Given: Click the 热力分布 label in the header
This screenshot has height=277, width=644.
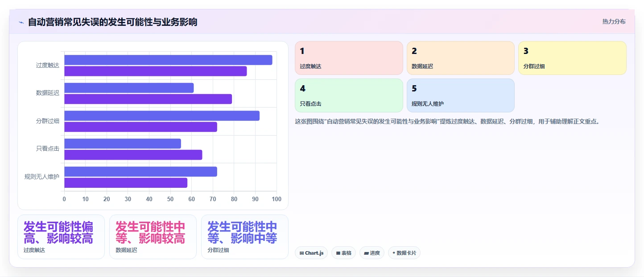Looking at the screenshot, I should 614,21.
